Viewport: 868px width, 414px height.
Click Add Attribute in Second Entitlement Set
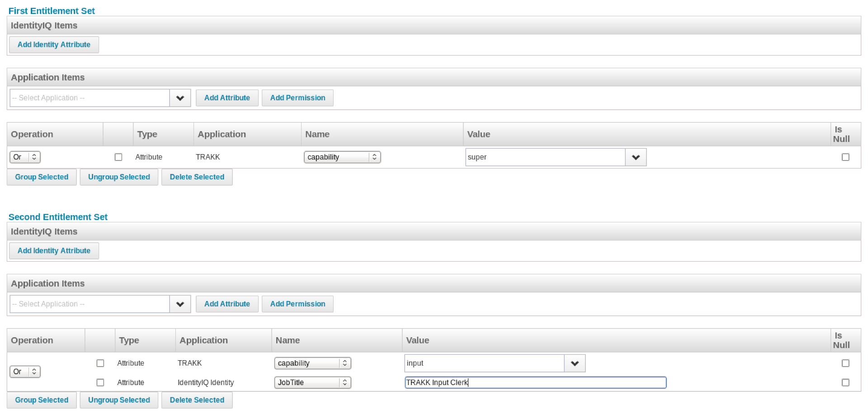(227, 304)
